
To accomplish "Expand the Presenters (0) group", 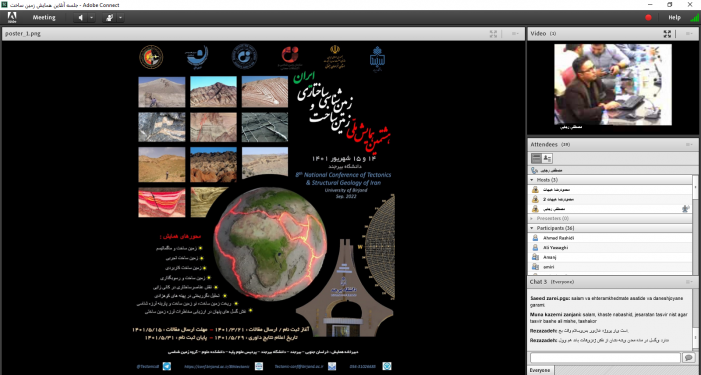I will pyautogui.click(x=532, y=219).
